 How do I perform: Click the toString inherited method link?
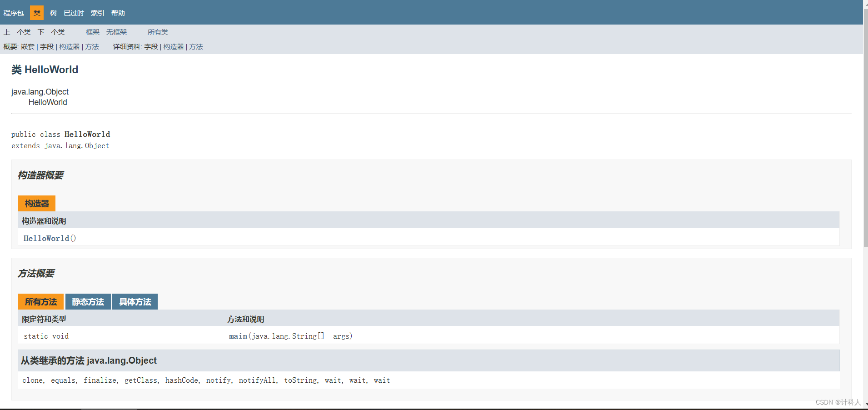click(x=300, y=380)
